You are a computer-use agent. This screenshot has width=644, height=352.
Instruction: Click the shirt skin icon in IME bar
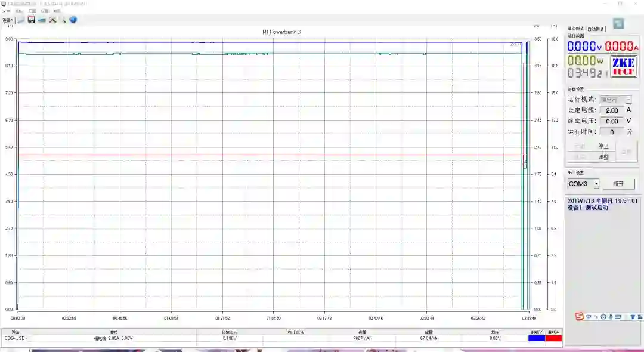tap(633, 317)
